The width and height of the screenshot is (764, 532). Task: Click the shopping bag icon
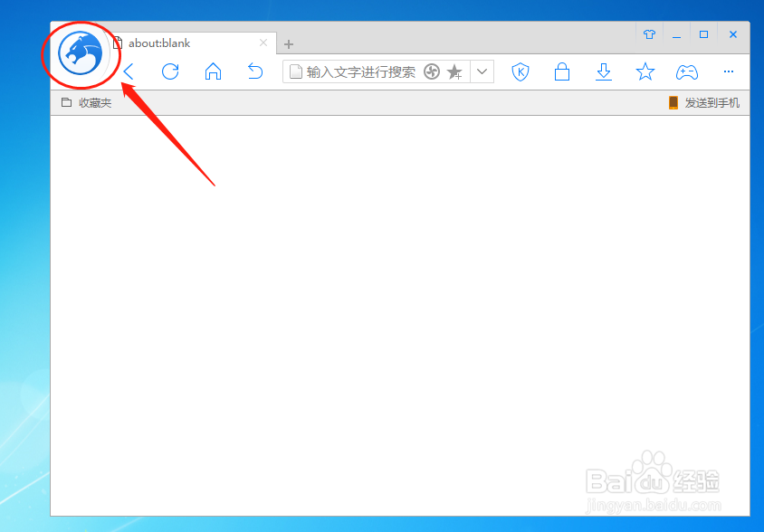562,71
